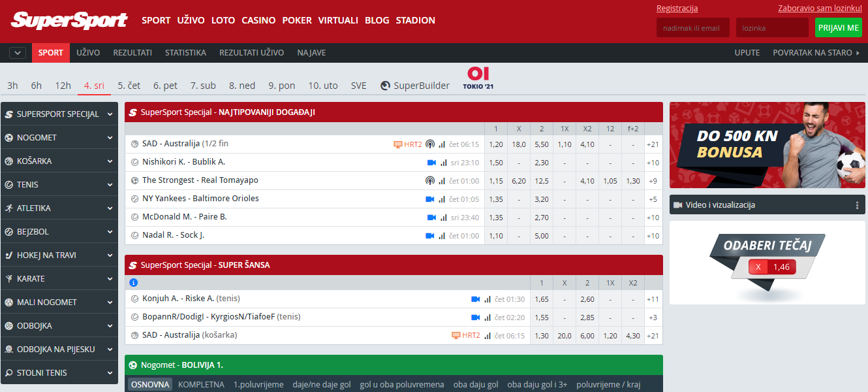868x392 pixels.
Task: Expand the Nogomet sidebar category
Action: point(59,138)
